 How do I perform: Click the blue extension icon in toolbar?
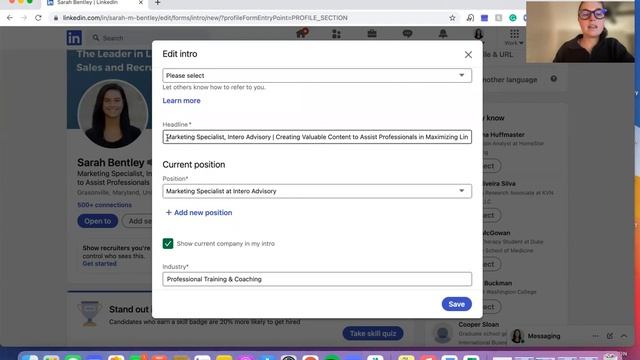[484, 18]
